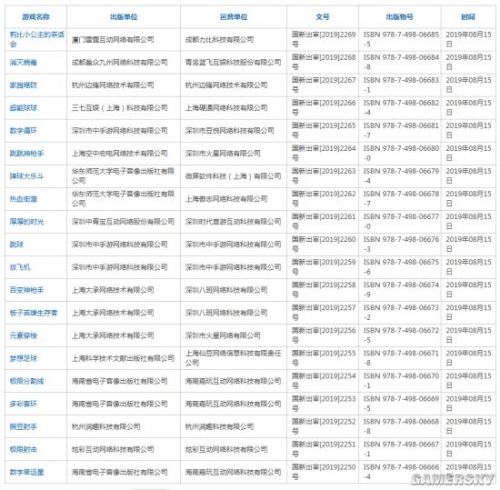Open the 放飞机 game link
This screenshot has height=490, width=500.
tap(20, 267)
